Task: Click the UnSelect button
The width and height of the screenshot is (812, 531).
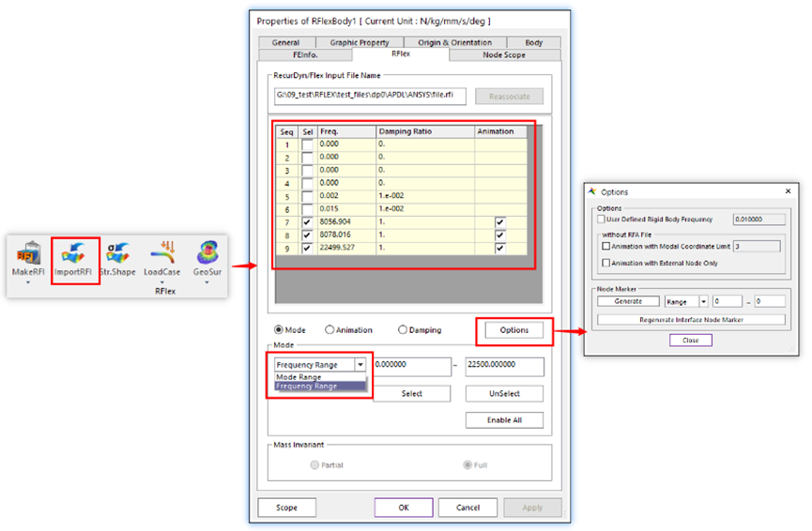Action: click(x=504, y=394)
